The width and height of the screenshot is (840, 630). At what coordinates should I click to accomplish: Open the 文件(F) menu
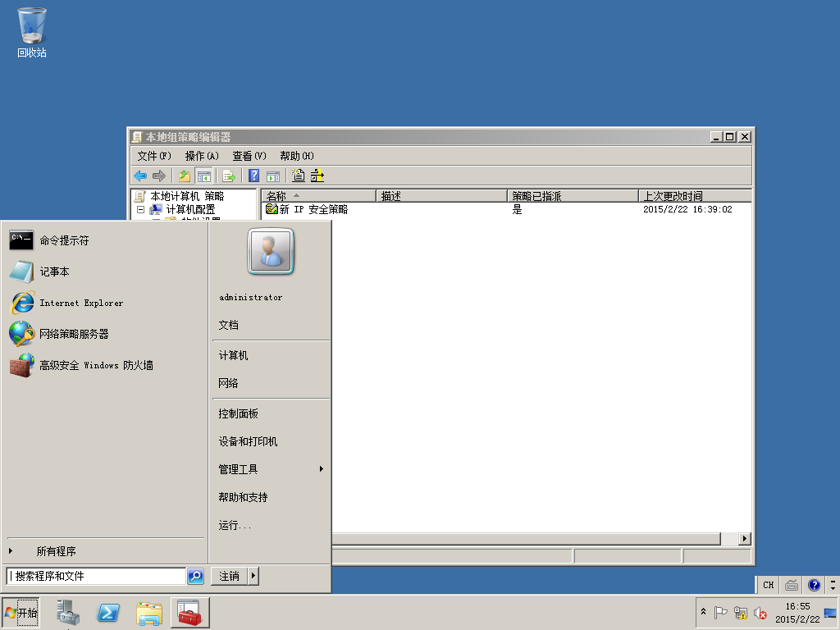[x=154, y=156]
